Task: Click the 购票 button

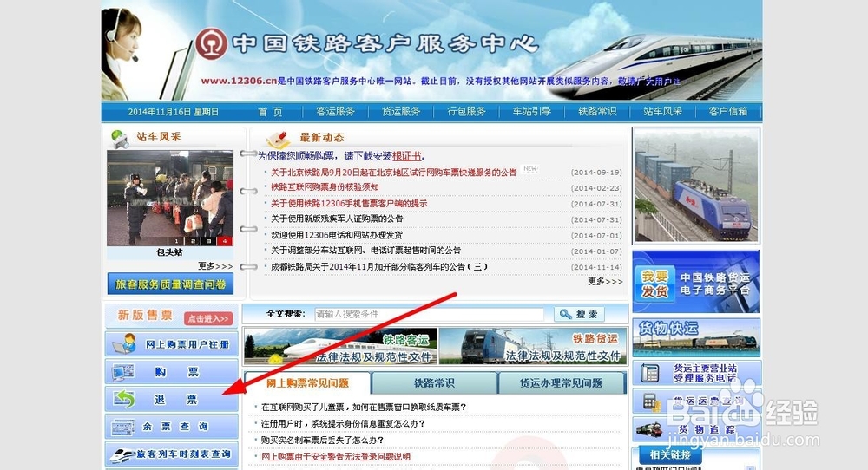Action: pos(172,371)
